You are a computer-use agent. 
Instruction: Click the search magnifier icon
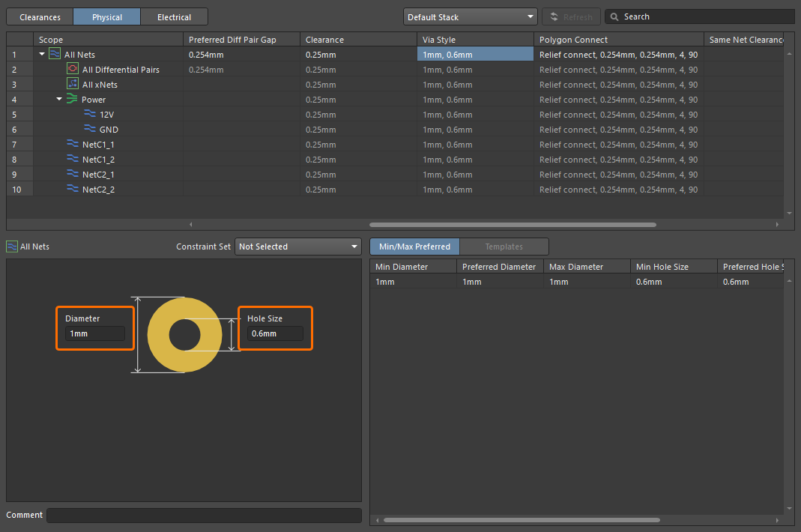coord(614,16)
